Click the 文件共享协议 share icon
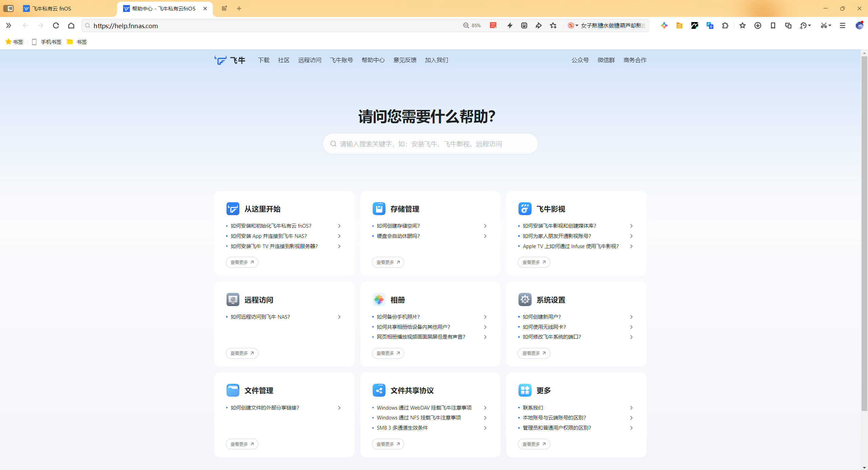The height and width of the screenshot is (470, 868). 379,390
